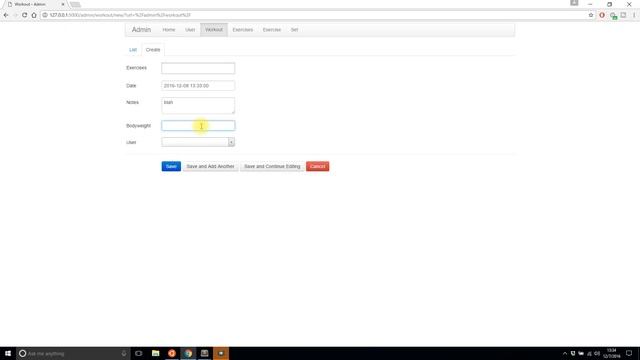Open the red Opera-style extension icon

[x=602, y=15]
